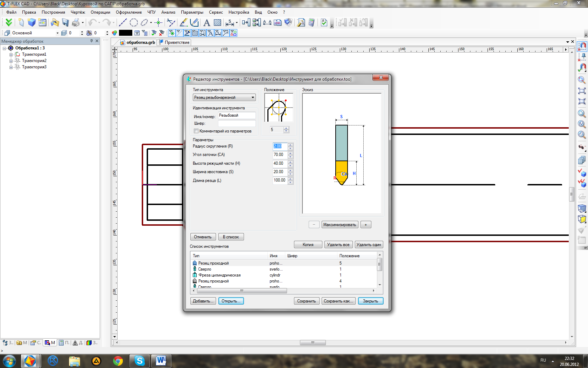Open the ЧПУ menu
Image resolution: width=588 pixels, height=368 pixels.
pos(152,12)
